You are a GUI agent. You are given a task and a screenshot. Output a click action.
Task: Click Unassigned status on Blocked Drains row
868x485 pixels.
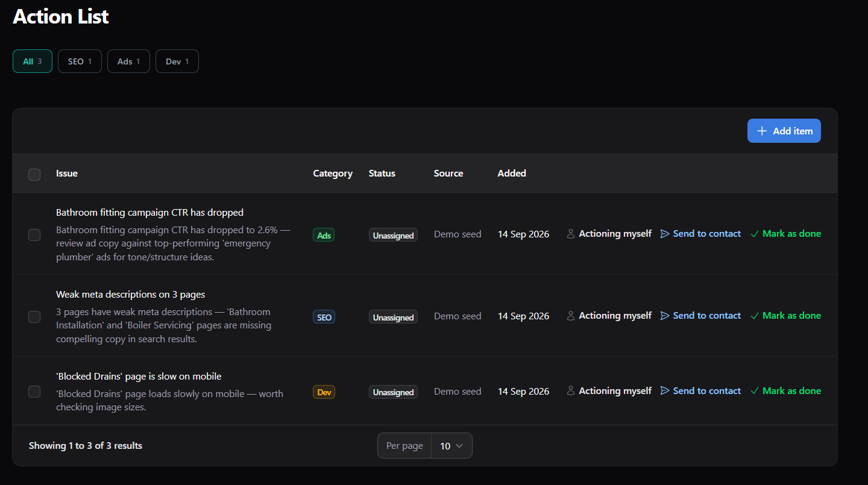click(393, 392)
